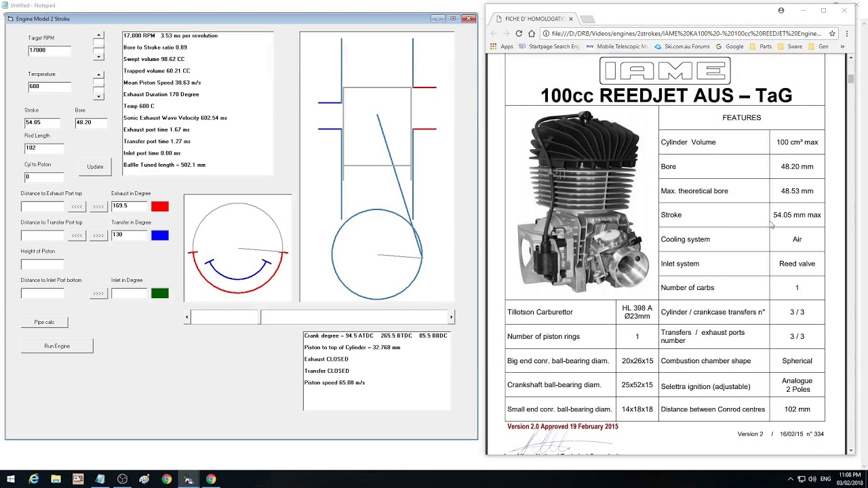
Task: Increase Target RPM with up arrow
Action: coord(99,35)
